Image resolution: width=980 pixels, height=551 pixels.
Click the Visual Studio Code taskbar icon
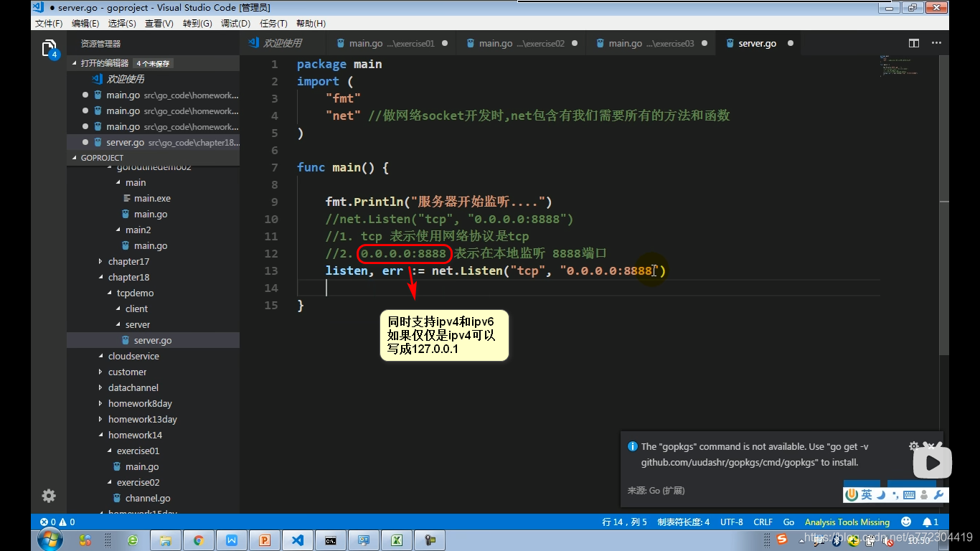coord(298,540)
